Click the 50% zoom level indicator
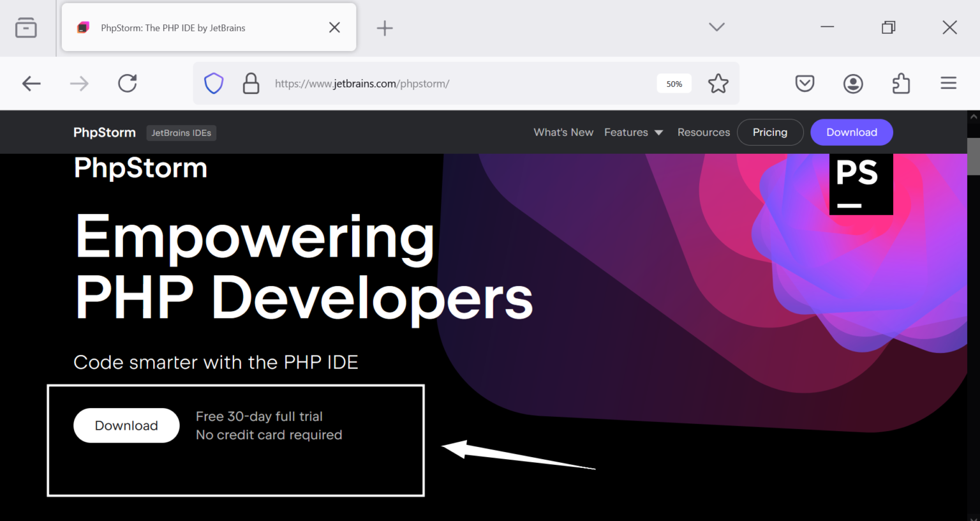The height and width of the screenshot is (521, 980). (674, 83)
